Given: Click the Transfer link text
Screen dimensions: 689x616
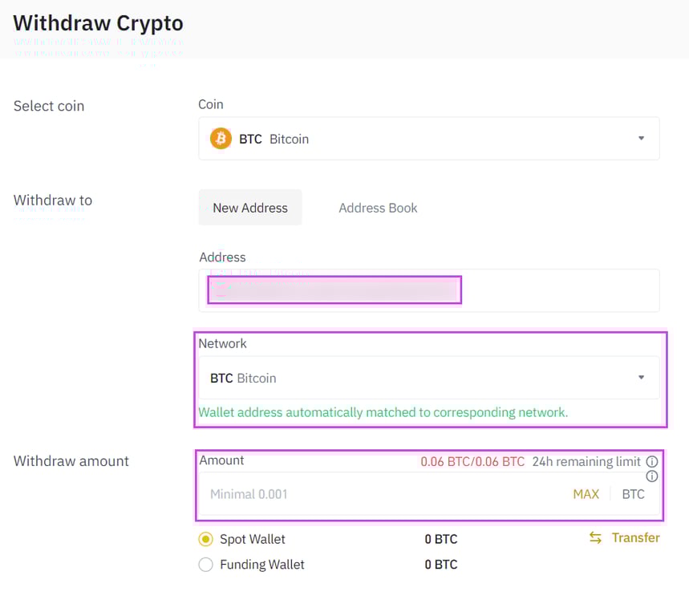Looking at the screenshot, I should pyautogui.click(x=635, y=537).
